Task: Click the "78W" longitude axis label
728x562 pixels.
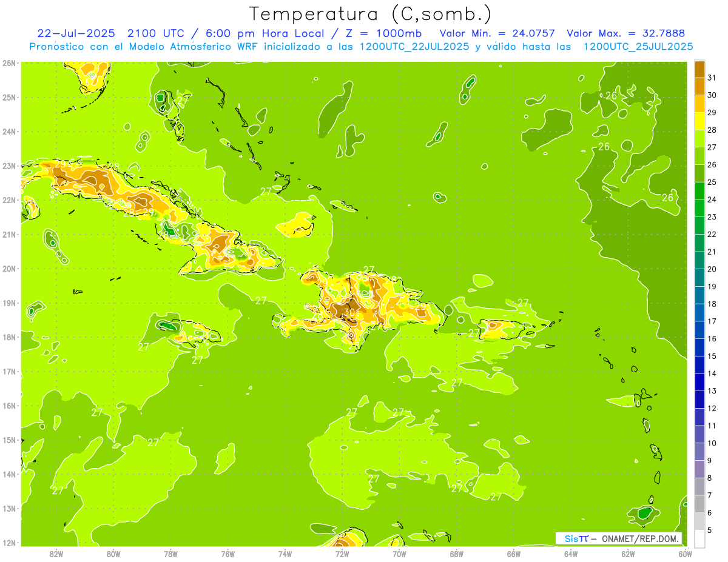Action: [x=171, y=554]
